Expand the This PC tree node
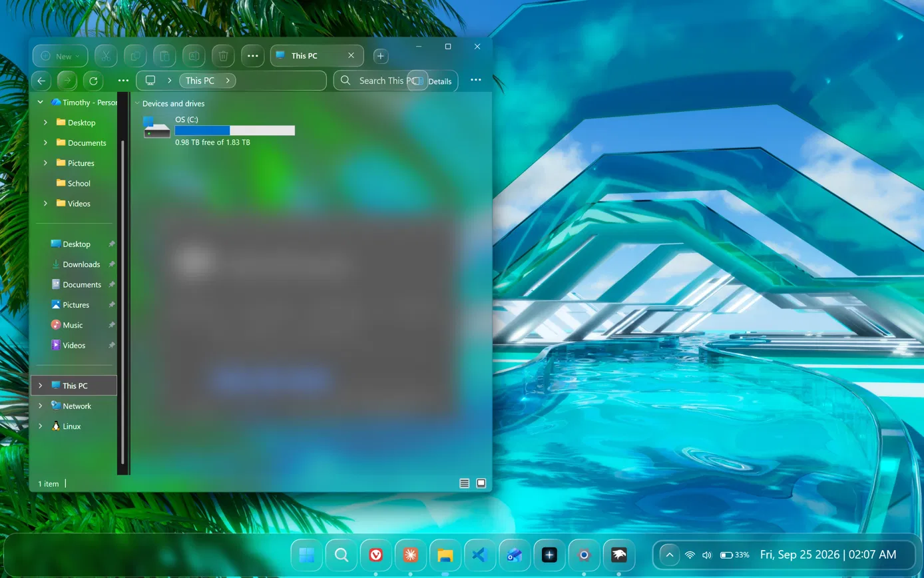Screen dimensions: 924x578 click(x=41, y=386)
